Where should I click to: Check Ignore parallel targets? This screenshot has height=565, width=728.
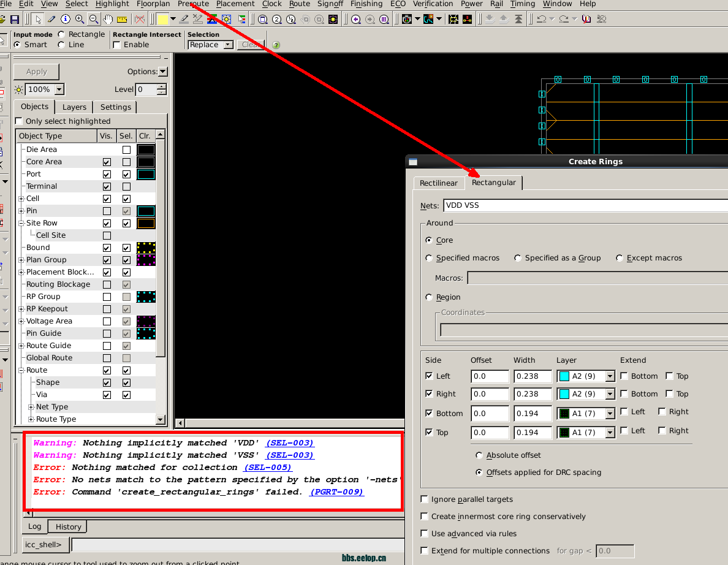424,499
